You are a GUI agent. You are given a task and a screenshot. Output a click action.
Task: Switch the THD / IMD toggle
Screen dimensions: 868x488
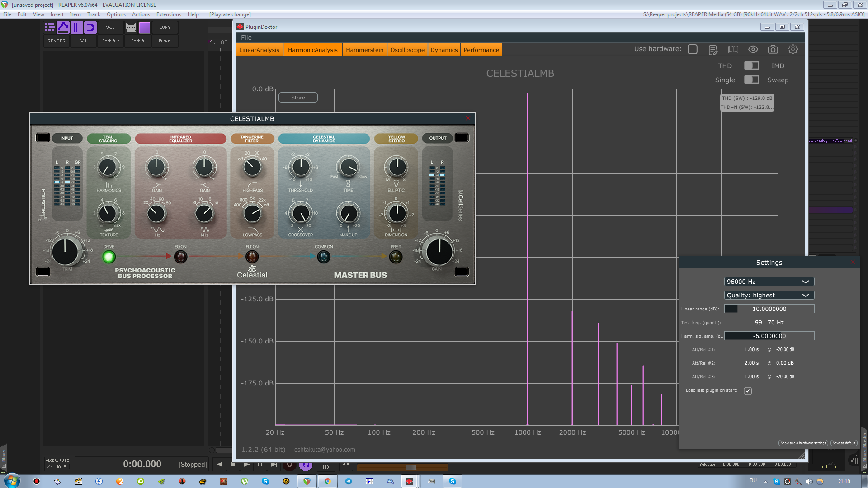[752, 66]
